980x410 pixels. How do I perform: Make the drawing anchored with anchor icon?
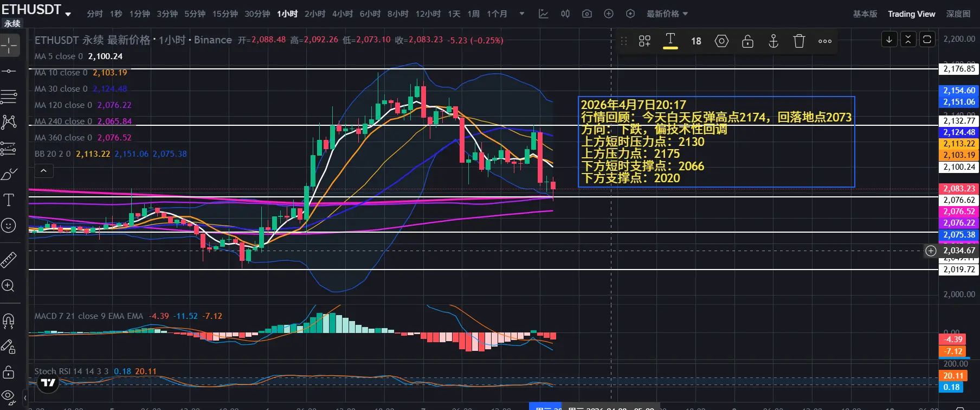[x=773, y=41]
